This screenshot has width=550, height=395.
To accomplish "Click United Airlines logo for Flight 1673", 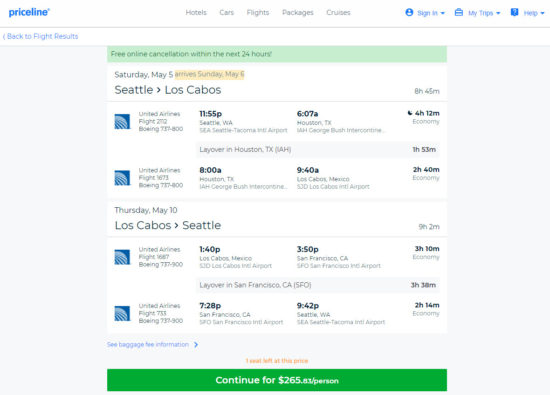I will [x=122, y=178].
